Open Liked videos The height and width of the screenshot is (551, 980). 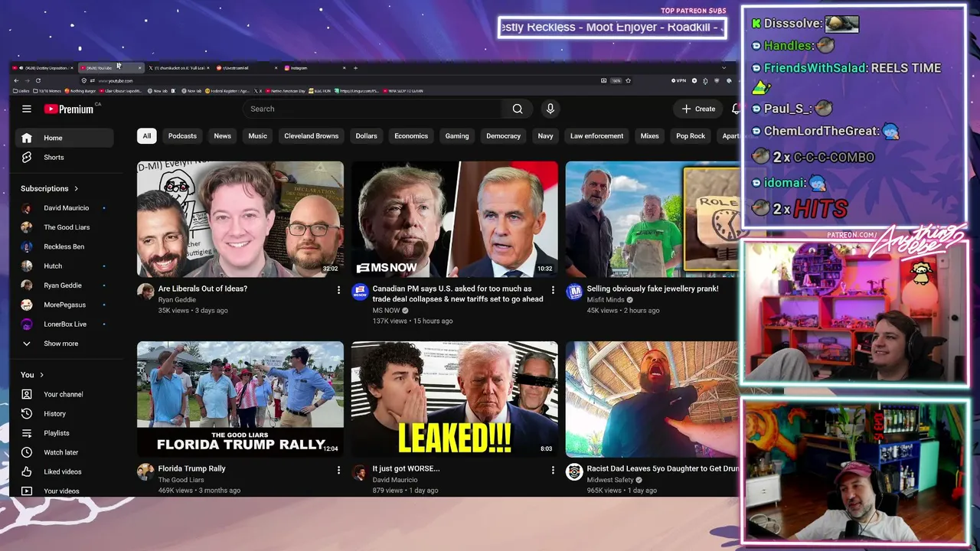[x=64, y=471]
